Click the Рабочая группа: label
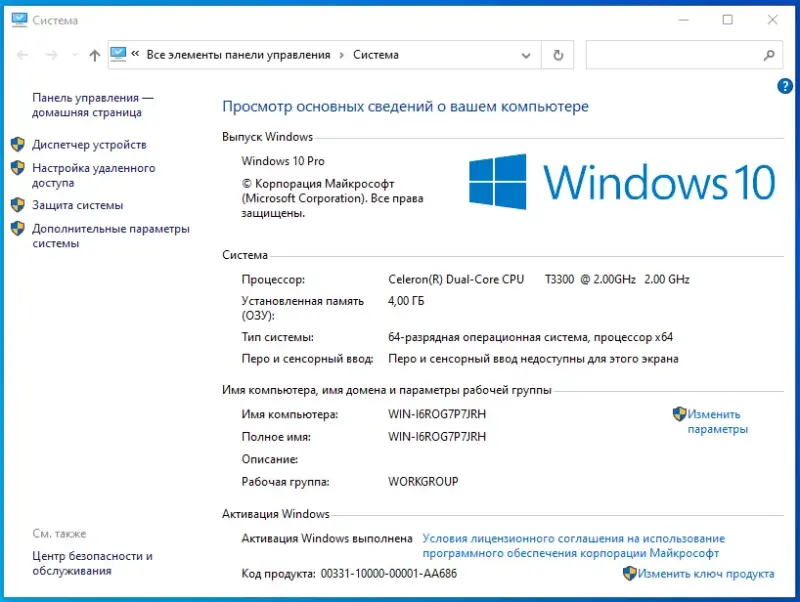This screenshot has width=800, height=602. [x=285, y=482]
